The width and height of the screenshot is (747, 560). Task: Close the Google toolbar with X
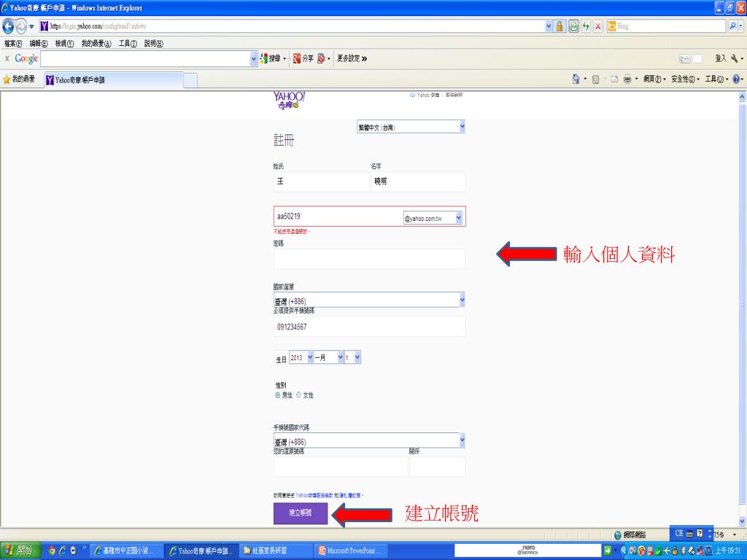[x=7, y=58]
